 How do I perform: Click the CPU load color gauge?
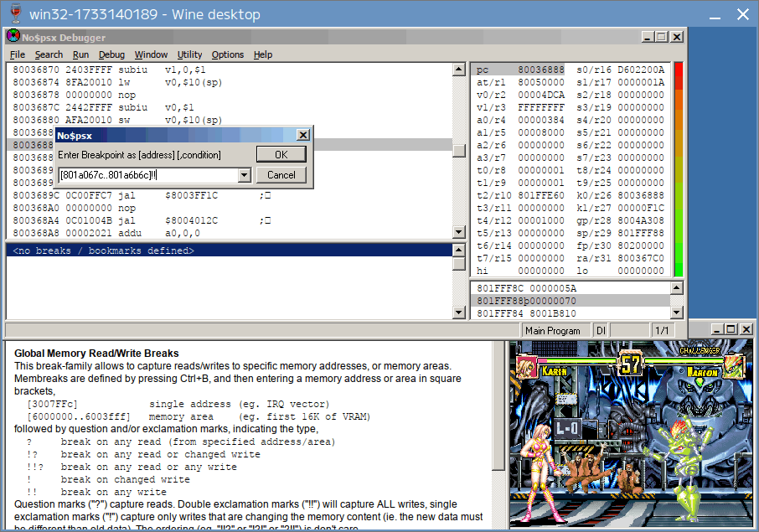point(679,169)
